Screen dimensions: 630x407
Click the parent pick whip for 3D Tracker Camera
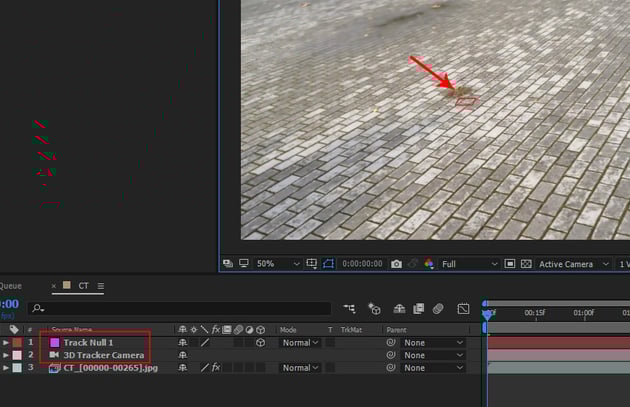[x=391, y=355]
